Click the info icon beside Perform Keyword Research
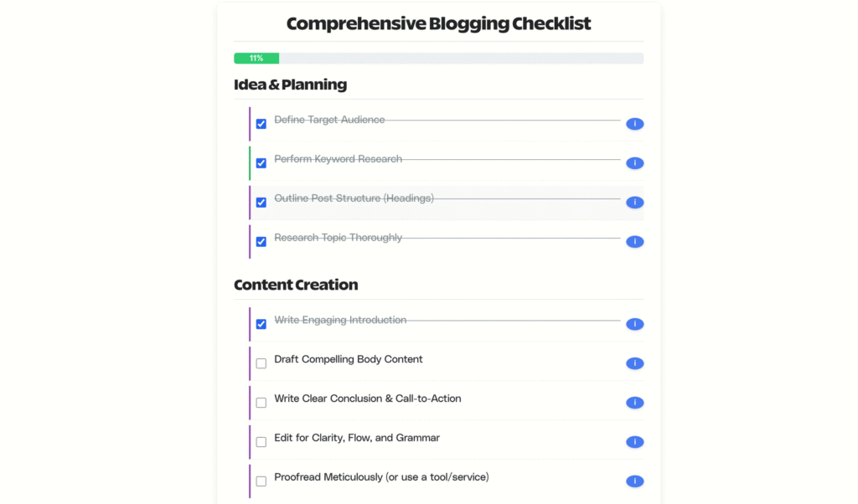The height and width of the screenshot is (504, 858). pos(634,163)
